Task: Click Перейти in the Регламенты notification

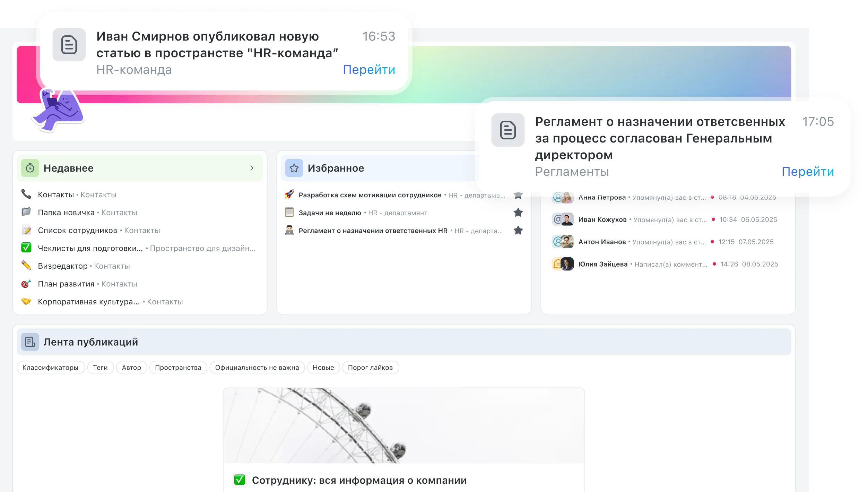Action: pyautogui.click(x=807, y=172)
